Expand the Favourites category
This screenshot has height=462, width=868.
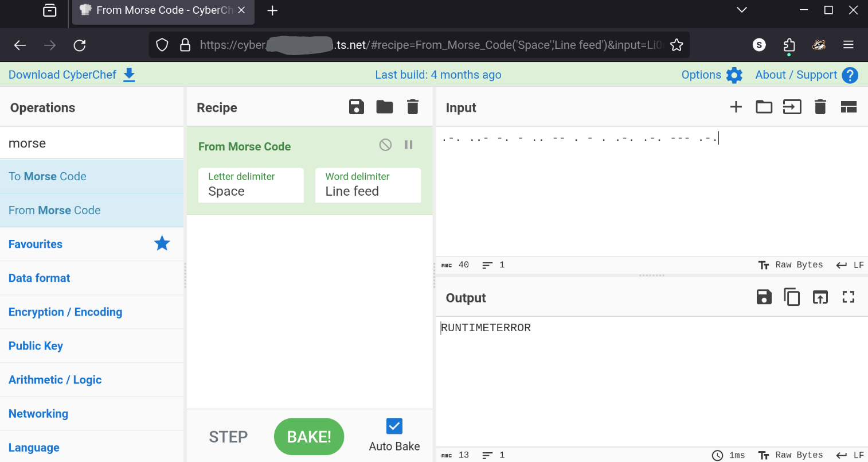pos(92,244)
